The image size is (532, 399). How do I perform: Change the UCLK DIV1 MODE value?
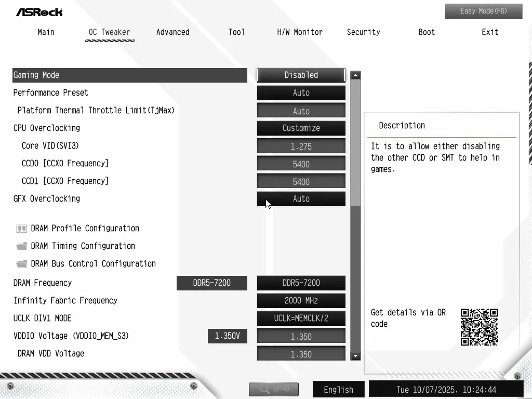(301, 318)
